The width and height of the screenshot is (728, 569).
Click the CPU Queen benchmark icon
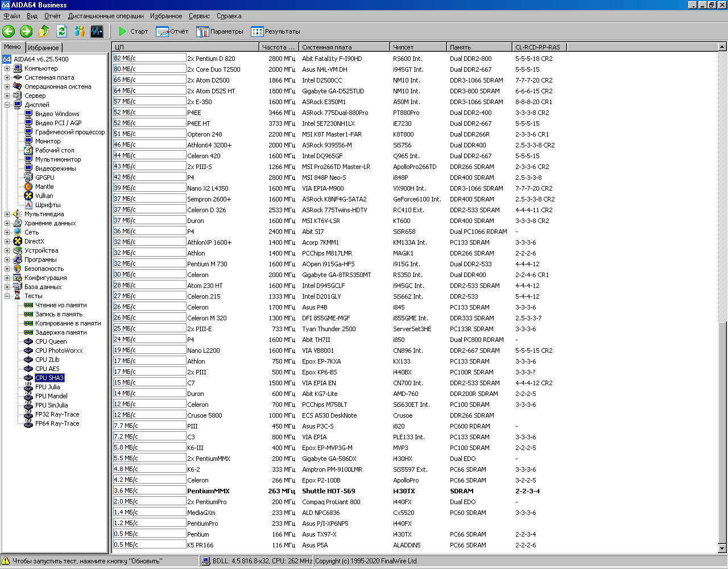28,341
